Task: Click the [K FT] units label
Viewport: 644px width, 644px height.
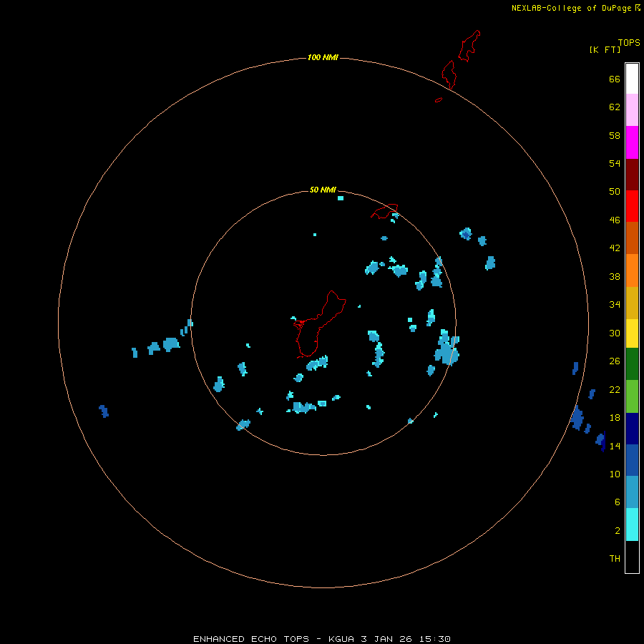Action: pyautogui.click(x=605, y=49)
